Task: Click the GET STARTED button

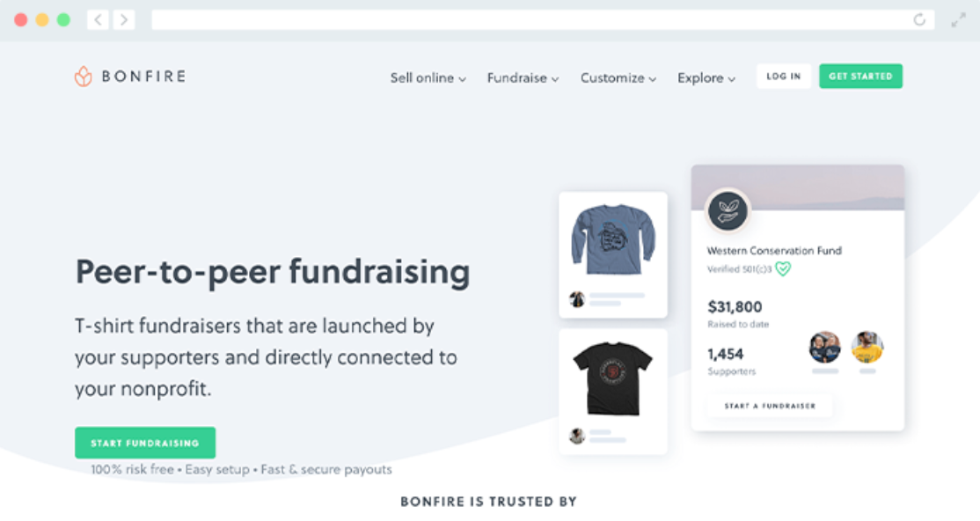Action: pyautogui.click(x=860, y=77)
